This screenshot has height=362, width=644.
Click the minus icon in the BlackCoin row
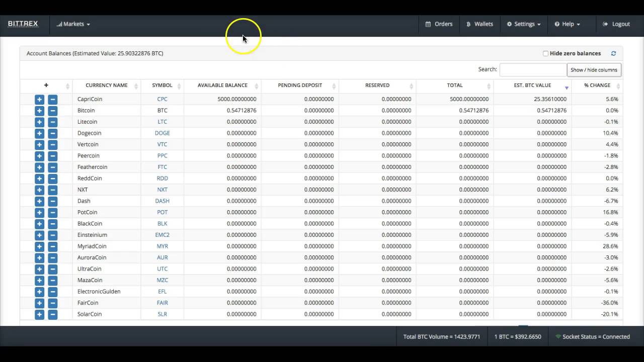click(x=52, y=224)
